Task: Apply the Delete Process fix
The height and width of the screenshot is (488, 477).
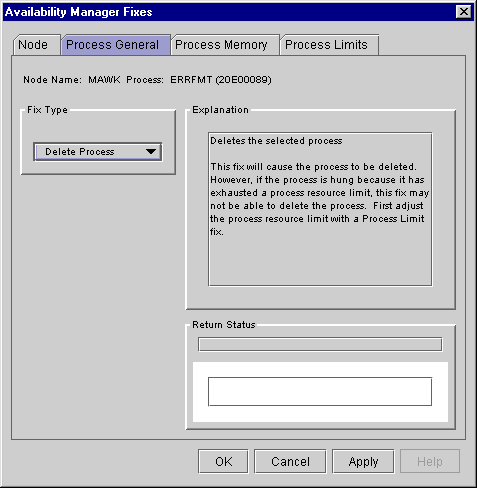Action: pos(363,461)
